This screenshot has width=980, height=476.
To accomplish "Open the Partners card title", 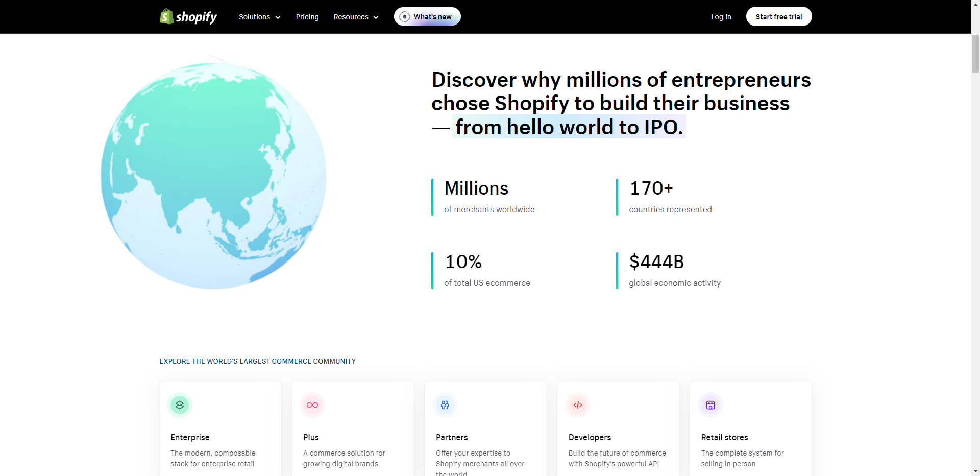I will [452, 437].
